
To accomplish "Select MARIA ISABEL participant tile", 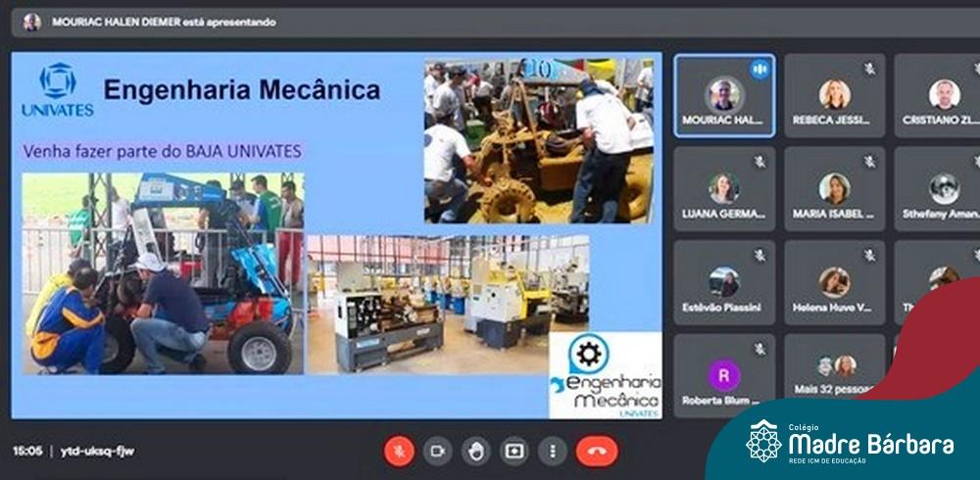I will pyautogui.click(x=834, y=189).
